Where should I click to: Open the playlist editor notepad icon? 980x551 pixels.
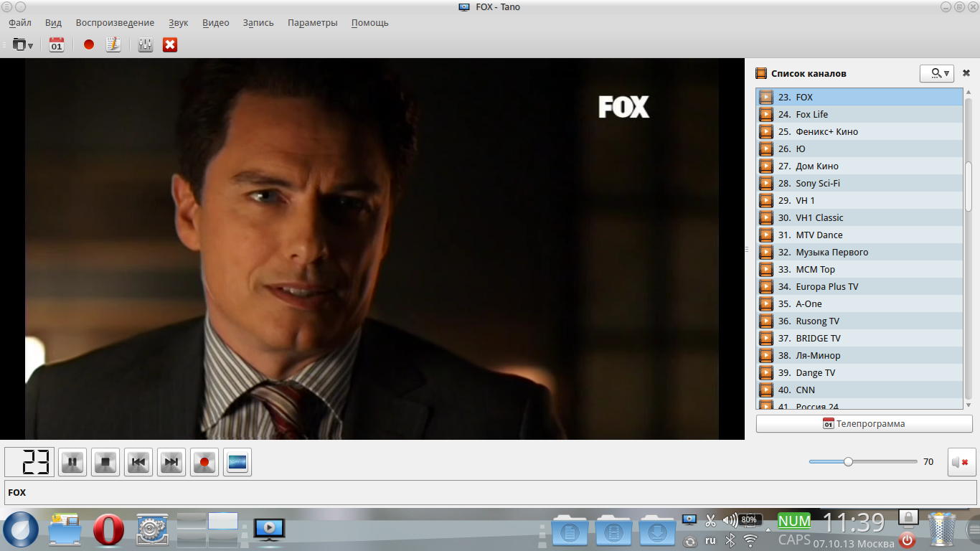click(x=113, y=45)
